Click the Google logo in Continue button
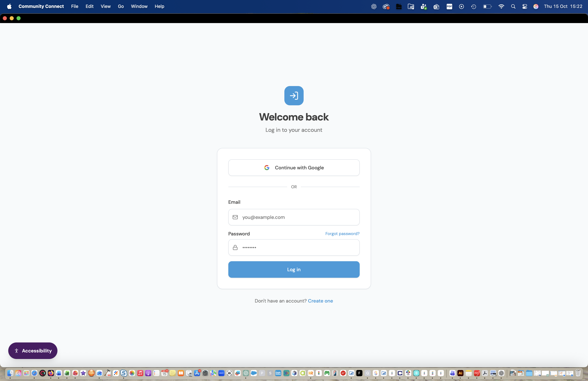The height and width of the screenshot is (381, 588). point(266,168)
